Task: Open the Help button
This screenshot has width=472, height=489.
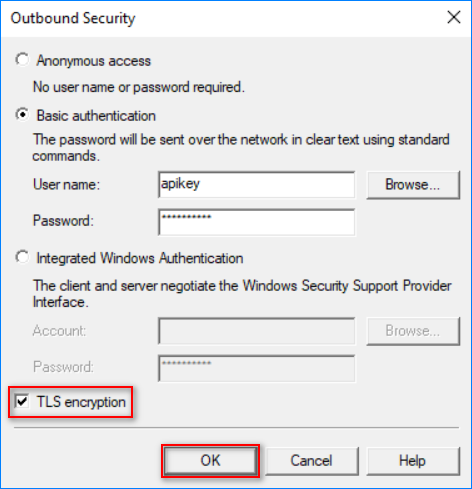Action: [x=413, y=461]
